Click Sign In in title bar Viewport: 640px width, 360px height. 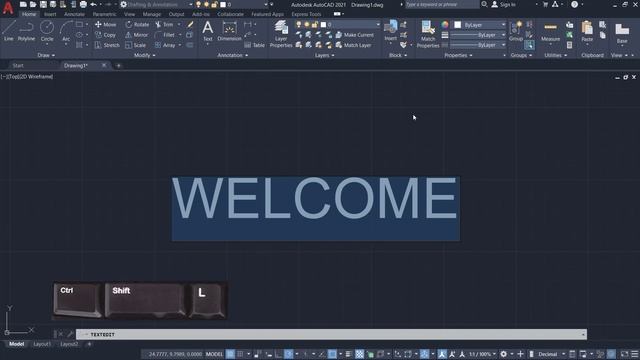[504, 4]
